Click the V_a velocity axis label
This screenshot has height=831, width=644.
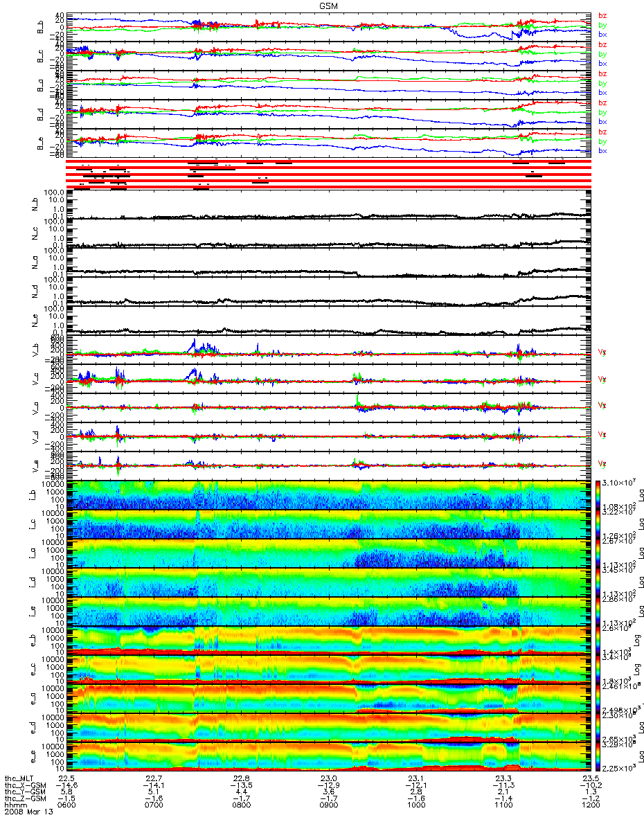36,407
